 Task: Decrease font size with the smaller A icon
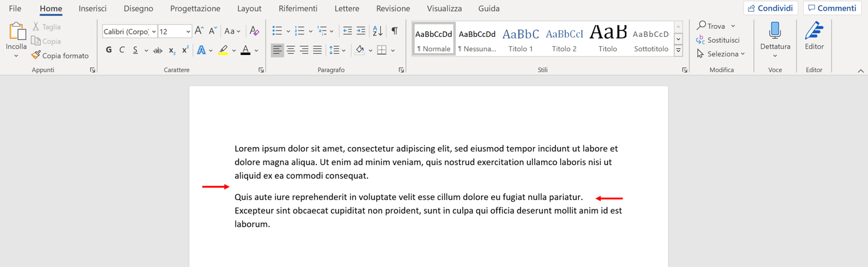213,31
